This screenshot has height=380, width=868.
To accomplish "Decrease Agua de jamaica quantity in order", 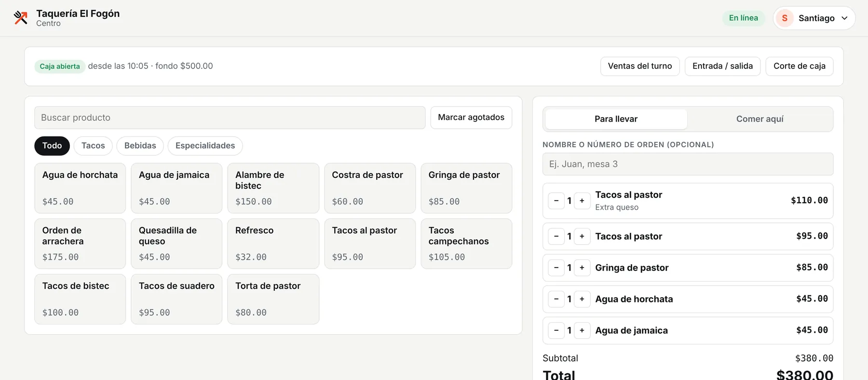I will tap(556, 330).
